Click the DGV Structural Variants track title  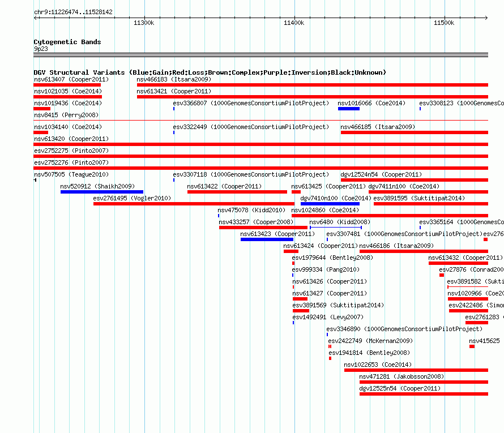[x=210, y=72]
